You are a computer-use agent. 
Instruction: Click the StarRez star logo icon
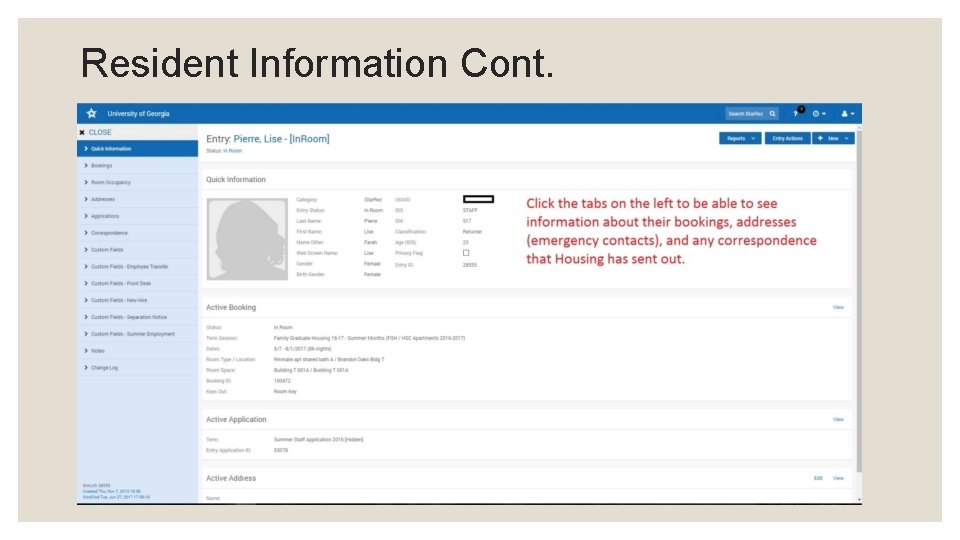coord(91,113)
